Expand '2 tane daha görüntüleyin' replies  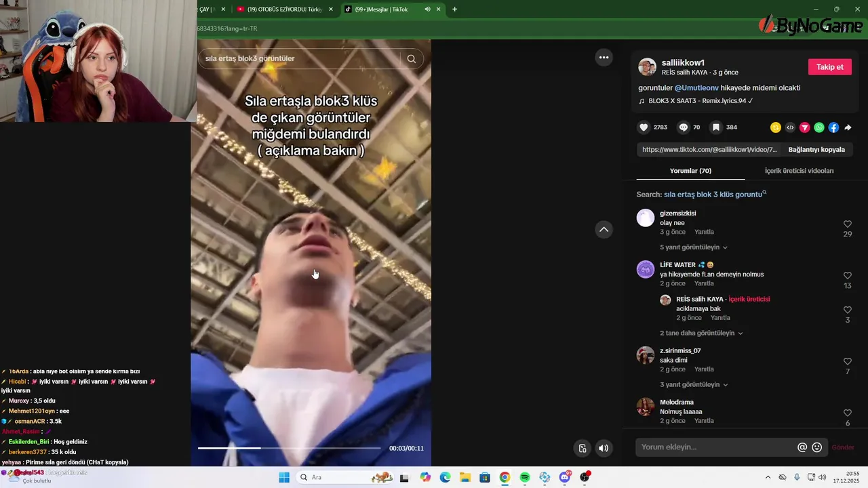pyautogui.click(x=702, y=333)
